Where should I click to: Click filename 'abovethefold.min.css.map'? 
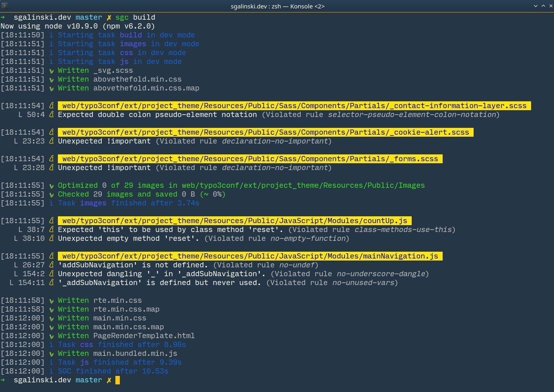tap(146, 88)
